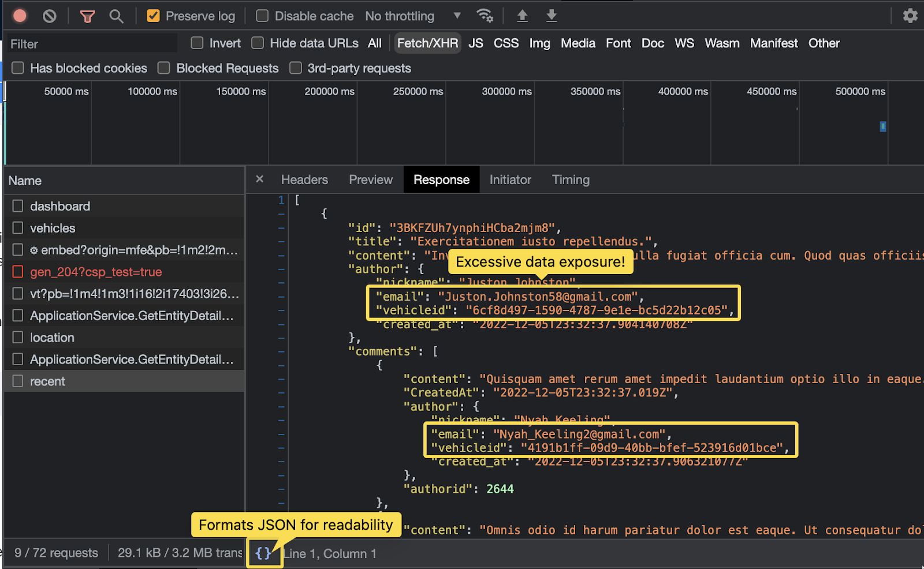Select the Response tab

pos(442,179)
